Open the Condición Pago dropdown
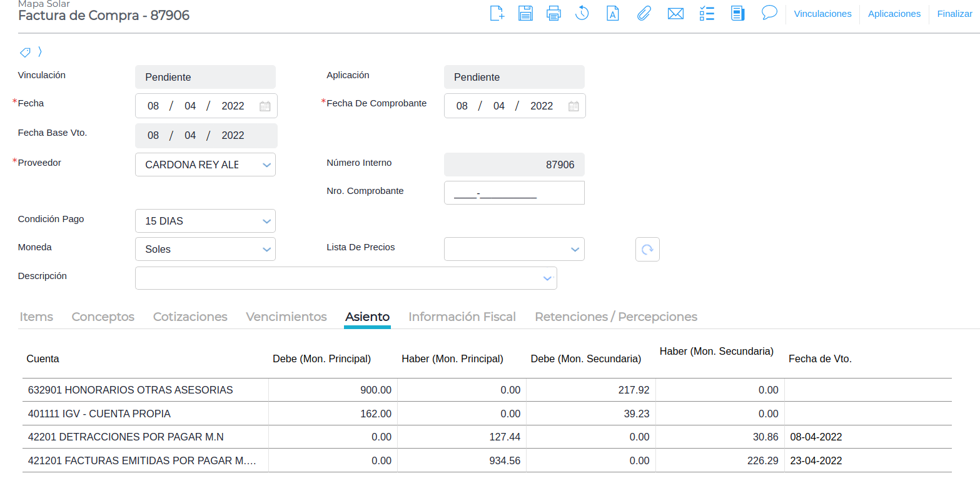This screenshot has height=478, width=980. pyautogui.click(x=266, y=221)
